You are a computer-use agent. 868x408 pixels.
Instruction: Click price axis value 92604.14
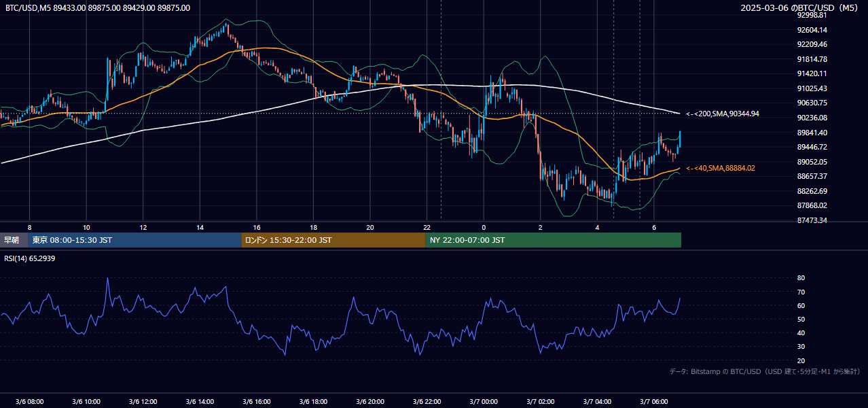812,30
